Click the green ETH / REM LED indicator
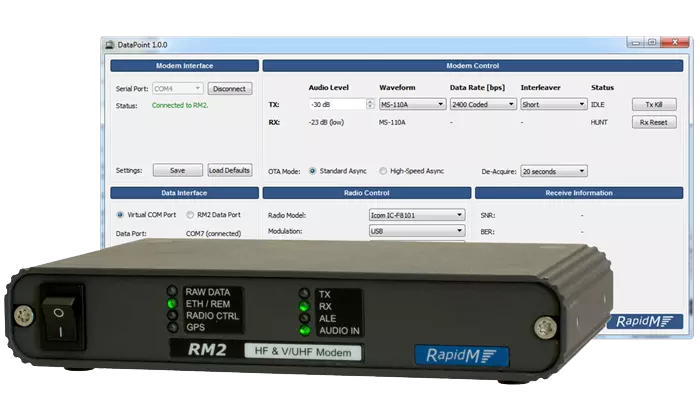Viewport: 700px width, 418px height. pyautogui.click(x=171, y=302)
